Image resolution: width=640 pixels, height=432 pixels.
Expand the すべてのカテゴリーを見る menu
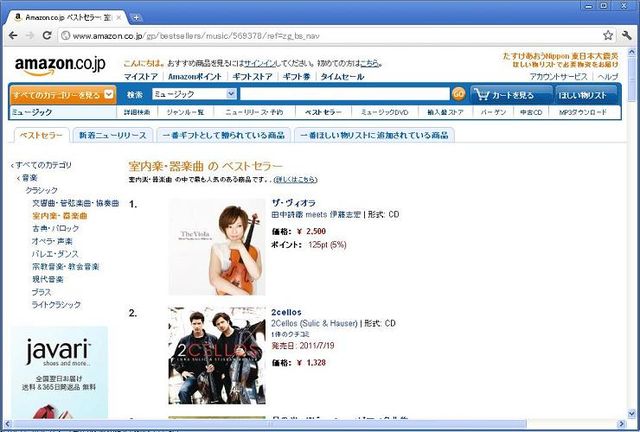(x=63, y=95)
